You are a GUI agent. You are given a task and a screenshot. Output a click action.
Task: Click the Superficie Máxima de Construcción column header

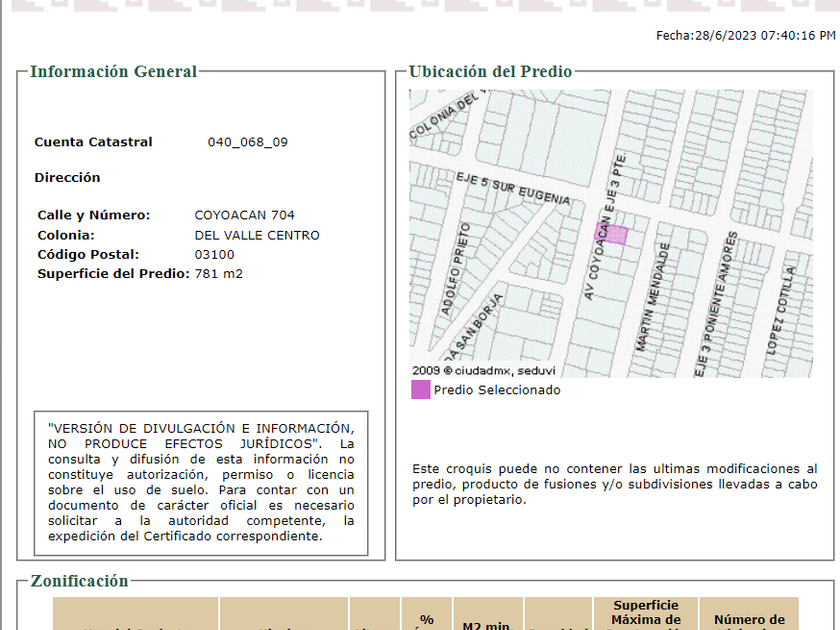click(646, 616)
